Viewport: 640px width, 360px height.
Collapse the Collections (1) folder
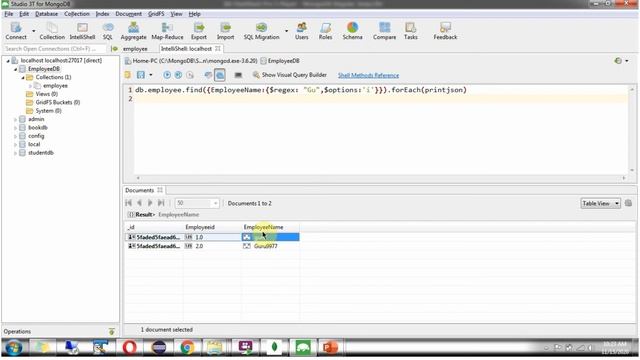pyautogui.click(x=23, y=78)
